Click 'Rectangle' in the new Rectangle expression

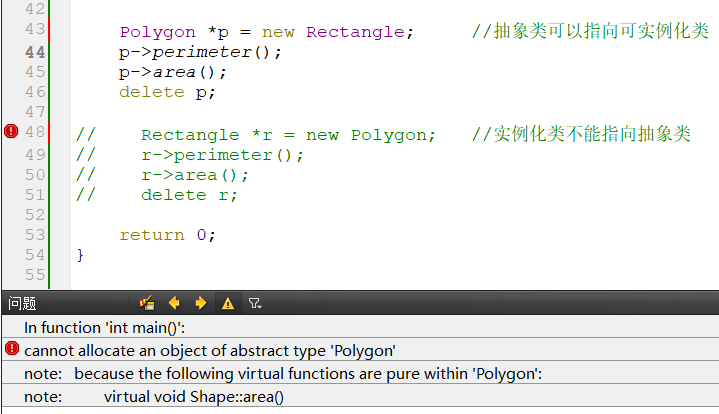355,32
